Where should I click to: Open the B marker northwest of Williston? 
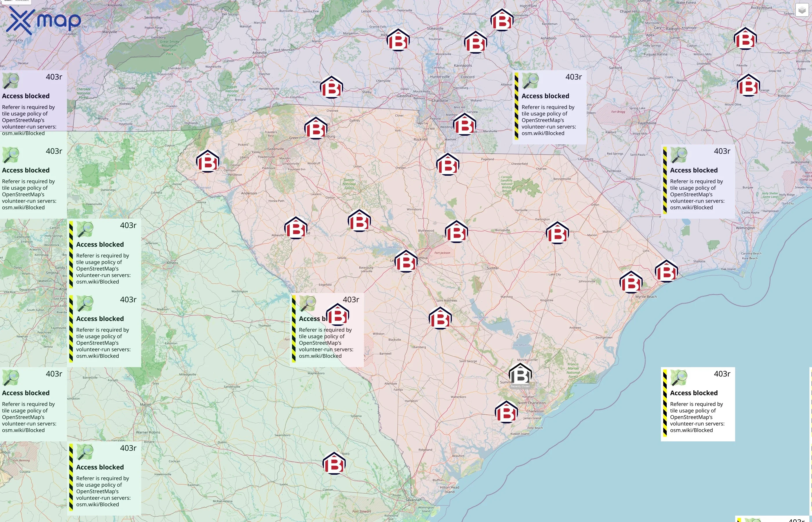click(338, 315)
